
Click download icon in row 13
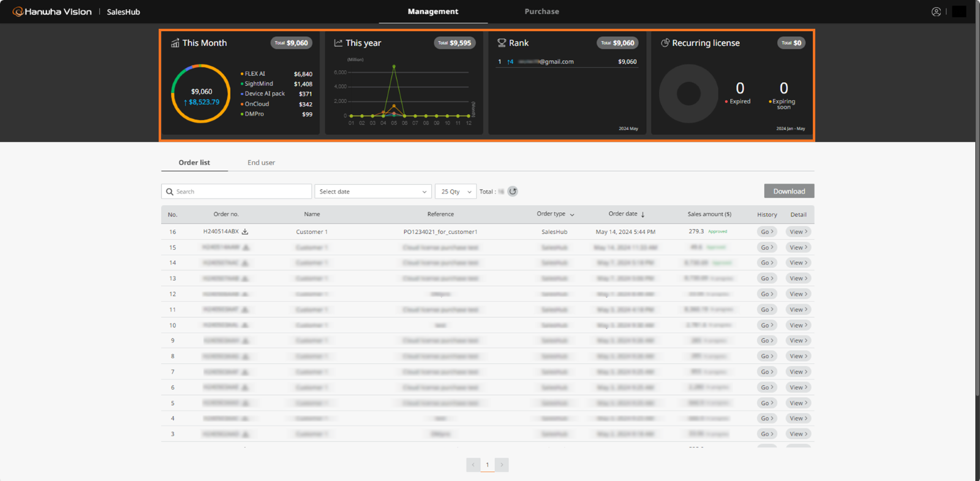coord(245,278)
